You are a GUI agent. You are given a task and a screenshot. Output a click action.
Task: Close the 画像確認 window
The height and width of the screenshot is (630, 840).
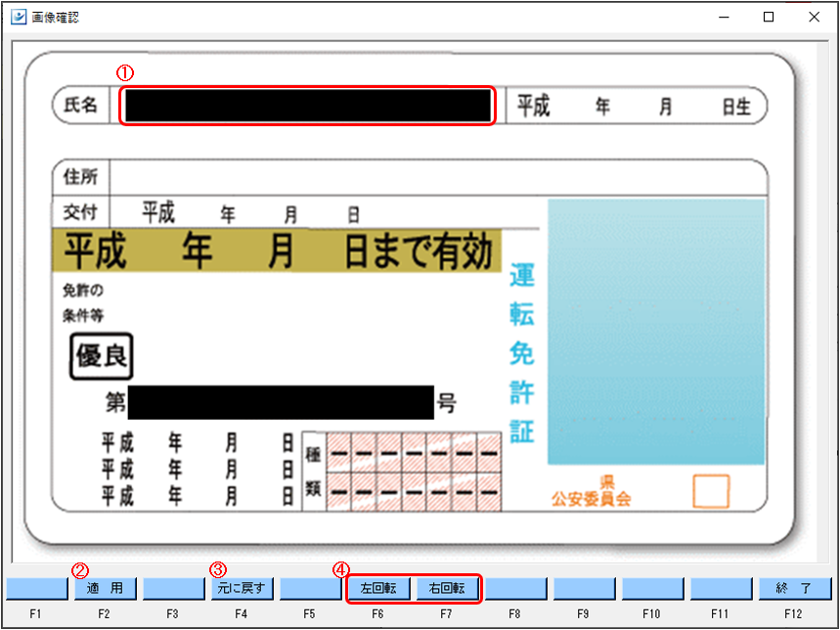coord(814,18)
